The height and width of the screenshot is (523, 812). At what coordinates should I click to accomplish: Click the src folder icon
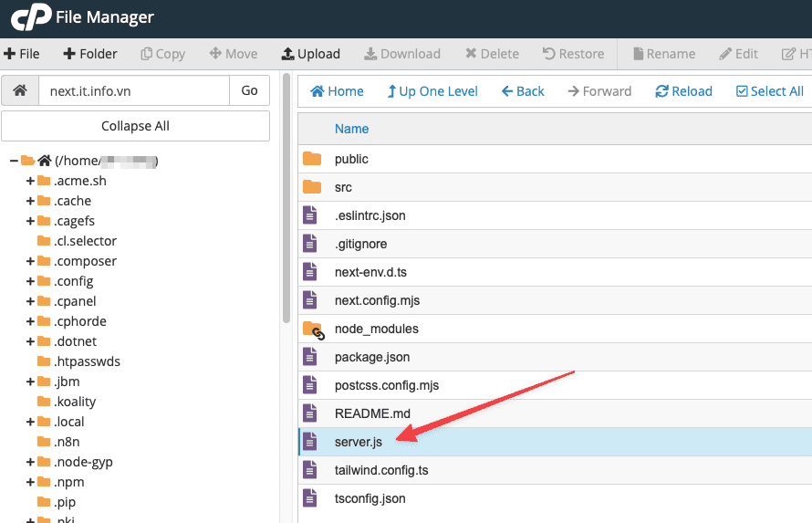(312, 187)
